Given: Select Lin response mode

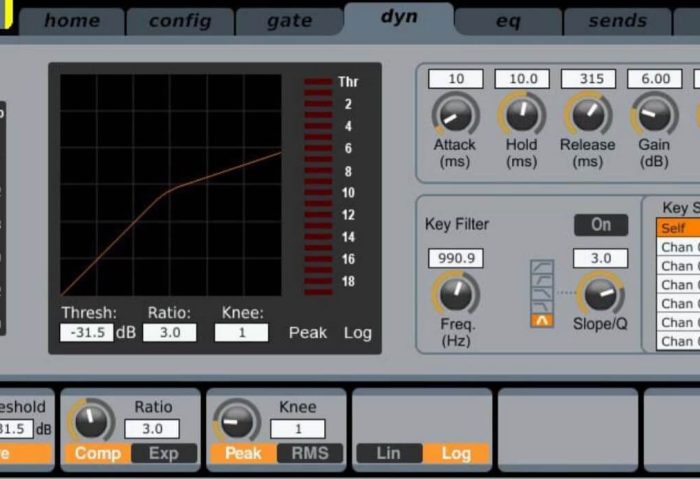Looking at the screenshot, I should point(389,453).
